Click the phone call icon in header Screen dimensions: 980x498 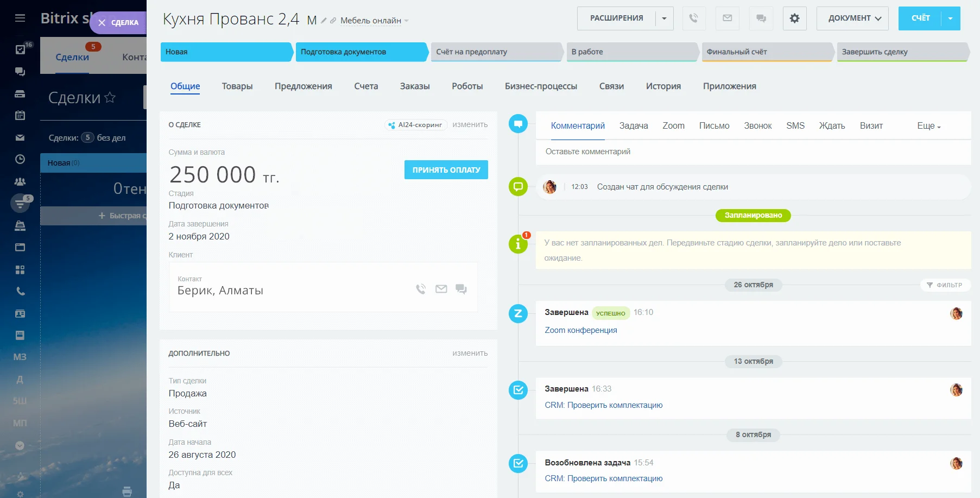tap(693, 18)
